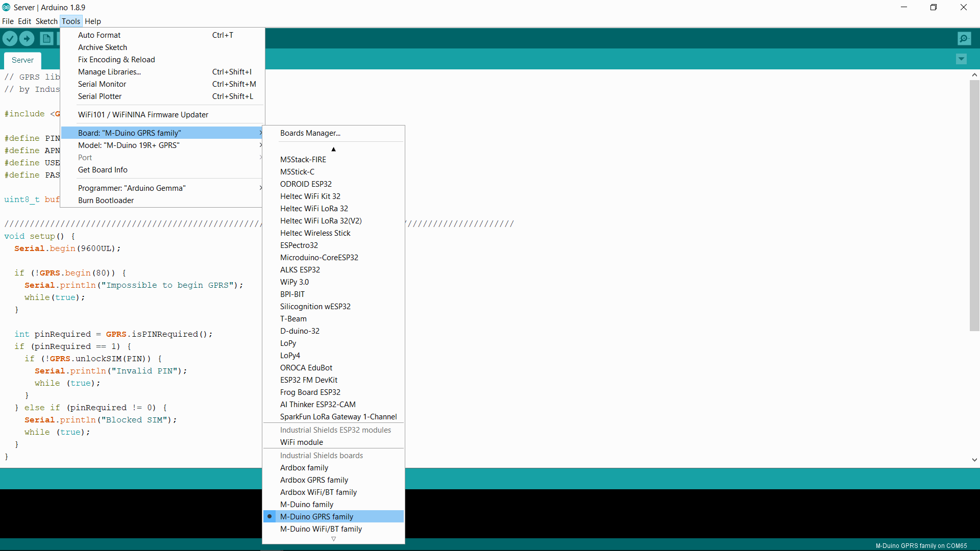Select OROCA EduBot board
980x551 pixels.
(334, 367)
